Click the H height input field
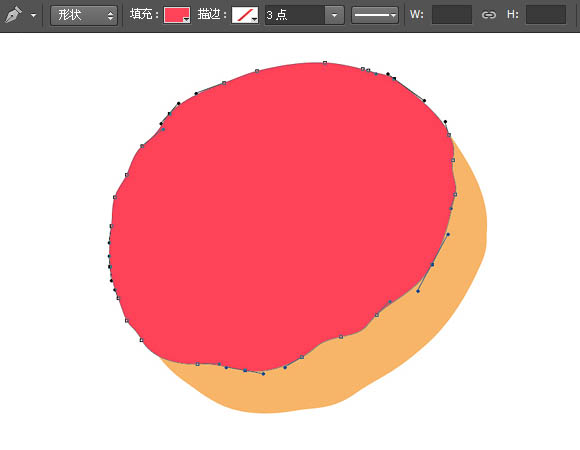The width and height of the screenshot is (580, 450). tap(546, 15)
